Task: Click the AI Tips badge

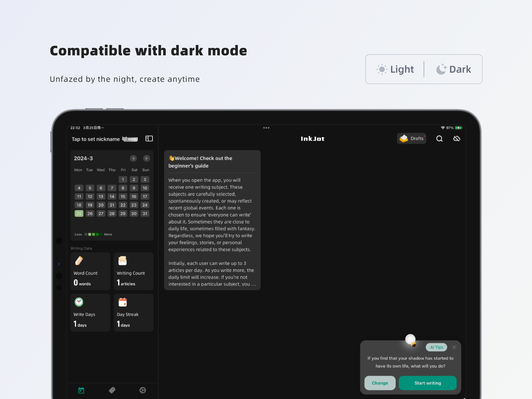Action: tap(436, 347)
